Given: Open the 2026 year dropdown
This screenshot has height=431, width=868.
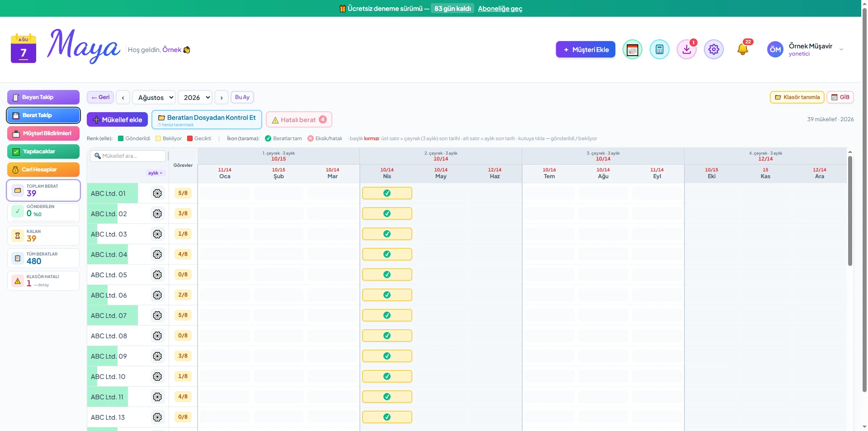Looking at the screenshot, I should click(195, 97).
